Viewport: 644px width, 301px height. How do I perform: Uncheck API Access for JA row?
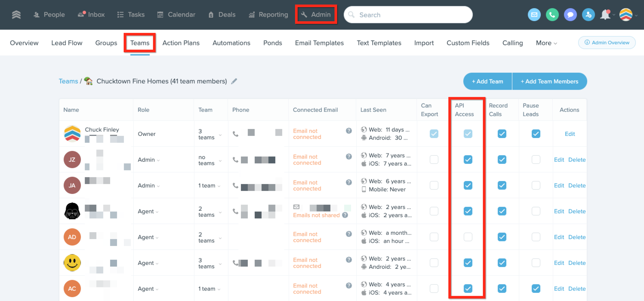(468, 185)
